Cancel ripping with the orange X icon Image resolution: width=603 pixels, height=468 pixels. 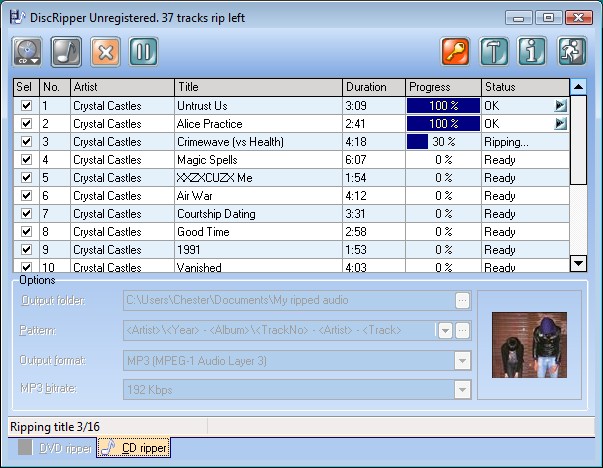105,51
